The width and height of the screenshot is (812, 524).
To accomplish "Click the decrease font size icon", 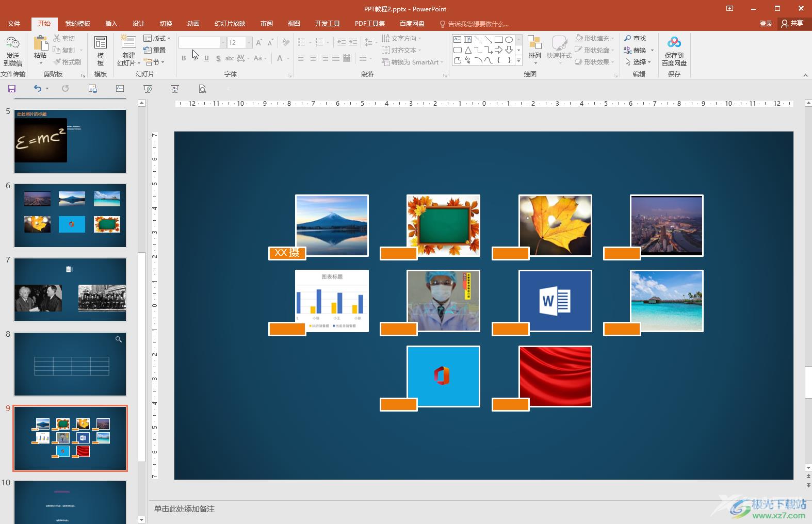I will (x=270, y=43).
